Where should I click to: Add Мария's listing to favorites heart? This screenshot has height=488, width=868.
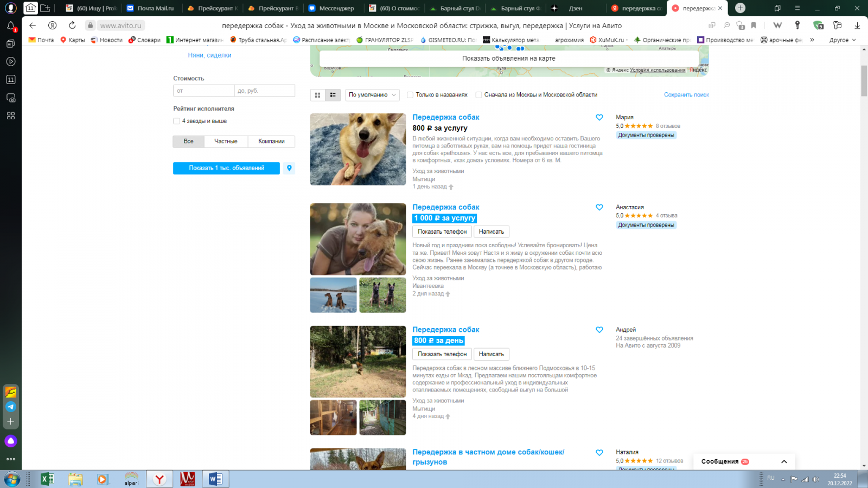(599, 118)
